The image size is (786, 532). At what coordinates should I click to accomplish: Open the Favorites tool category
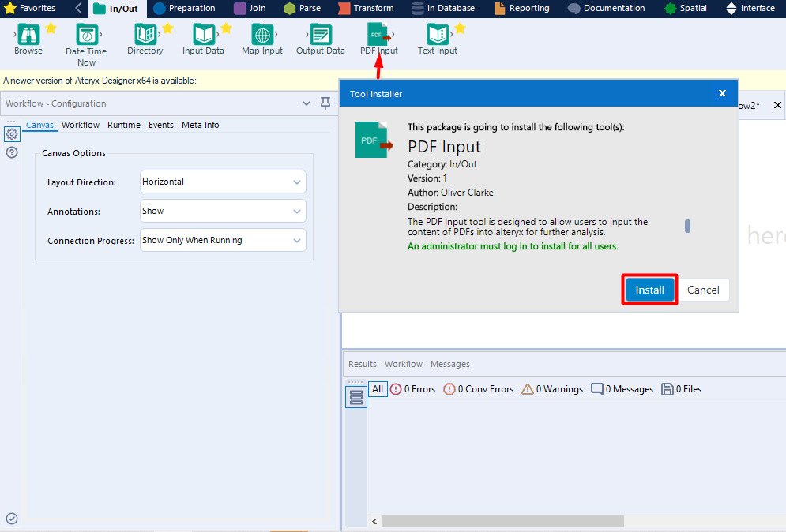[29, 8]
